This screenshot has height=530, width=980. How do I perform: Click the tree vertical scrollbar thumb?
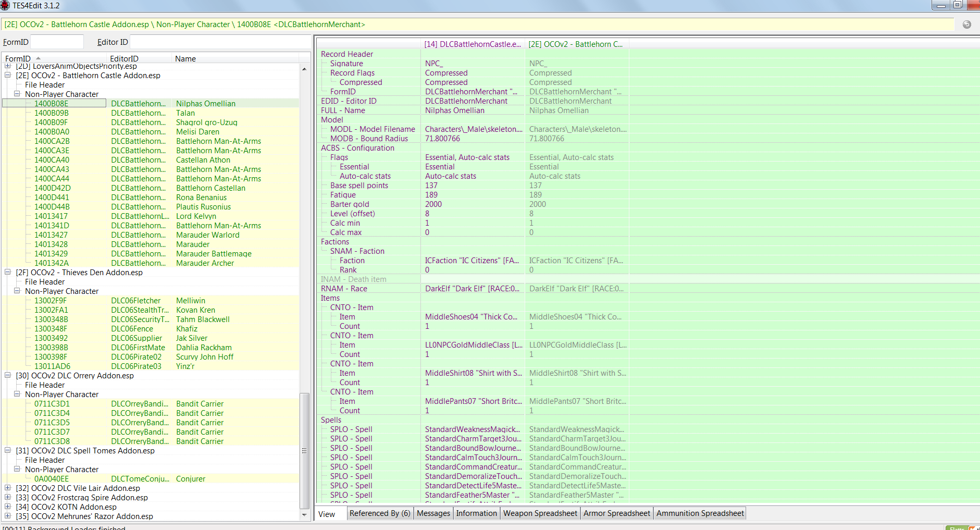coord(305,451)
